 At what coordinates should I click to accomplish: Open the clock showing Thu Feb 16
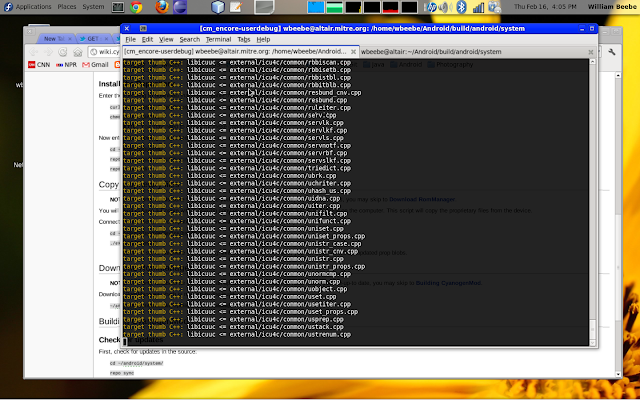click(x=545, y=7)
